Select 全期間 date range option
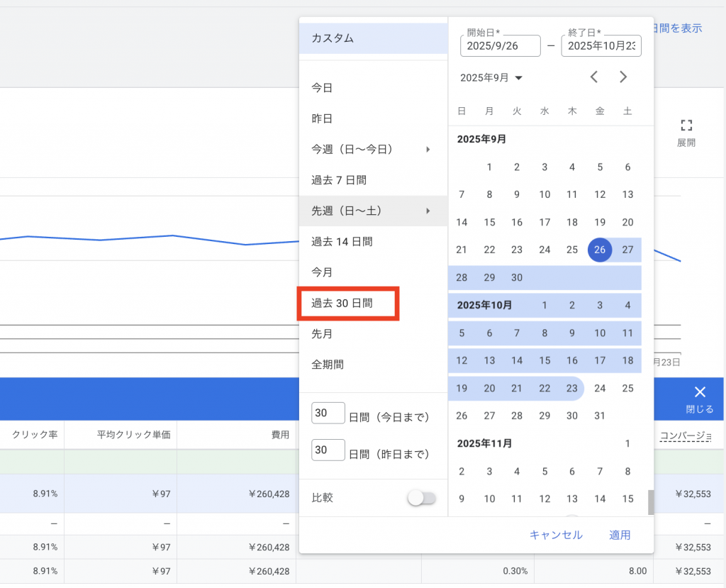This screenshot has width=726, height=588. 328,365
